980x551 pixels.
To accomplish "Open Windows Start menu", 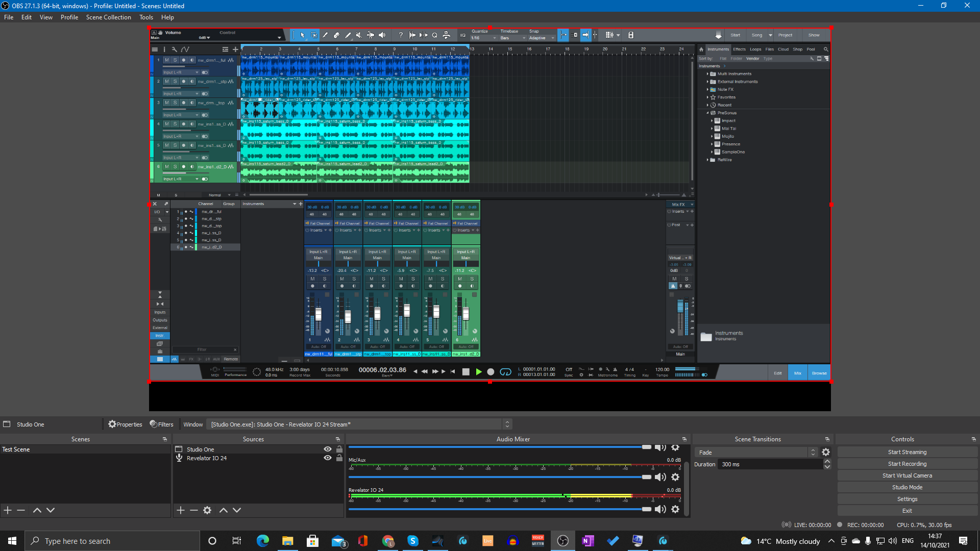I will click(x=12, y=541).
